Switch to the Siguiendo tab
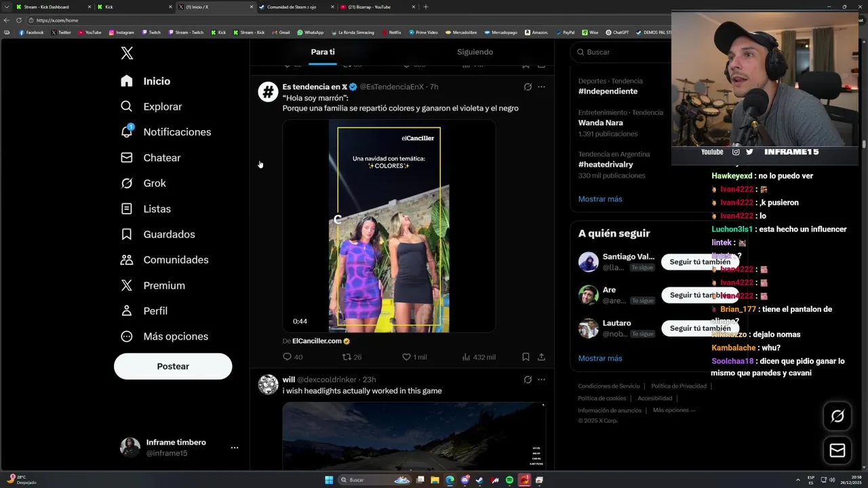The height and width of the screenshot is (488, 868). [x=475, y=52]
